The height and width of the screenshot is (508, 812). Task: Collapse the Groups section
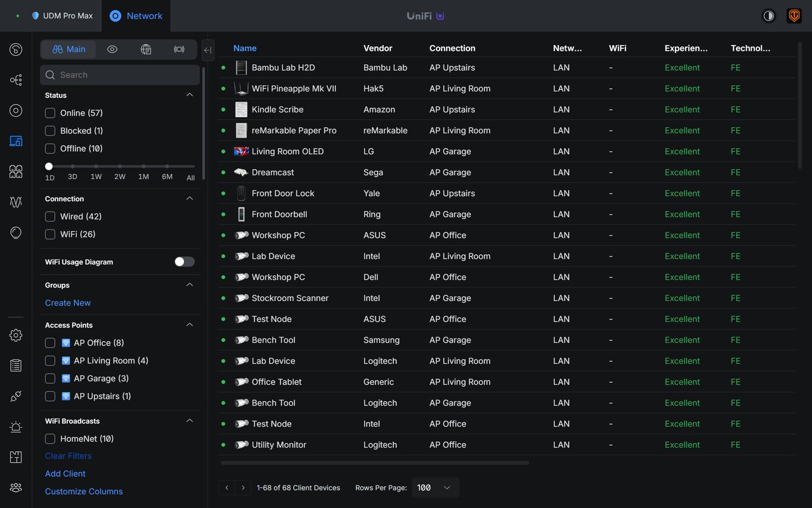tap(189, 285)
